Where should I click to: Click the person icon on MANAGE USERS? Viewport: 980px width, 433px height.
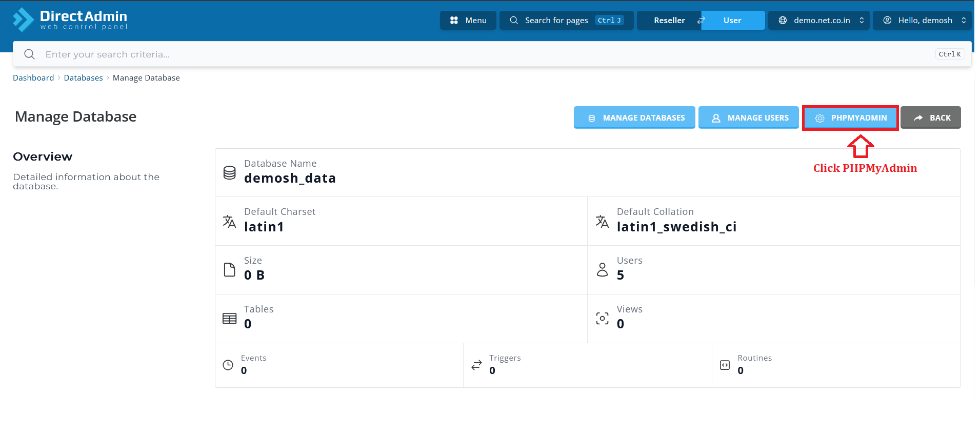(716, 118)
